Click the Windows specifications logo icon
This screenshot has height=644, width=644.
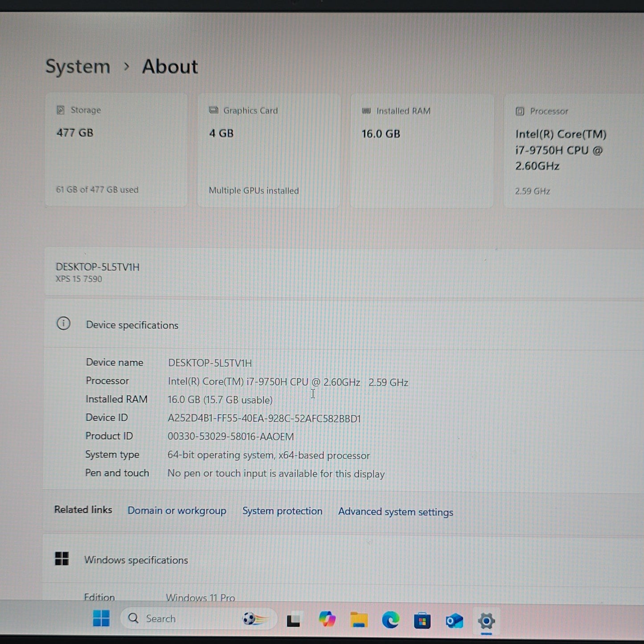[62, 558]
